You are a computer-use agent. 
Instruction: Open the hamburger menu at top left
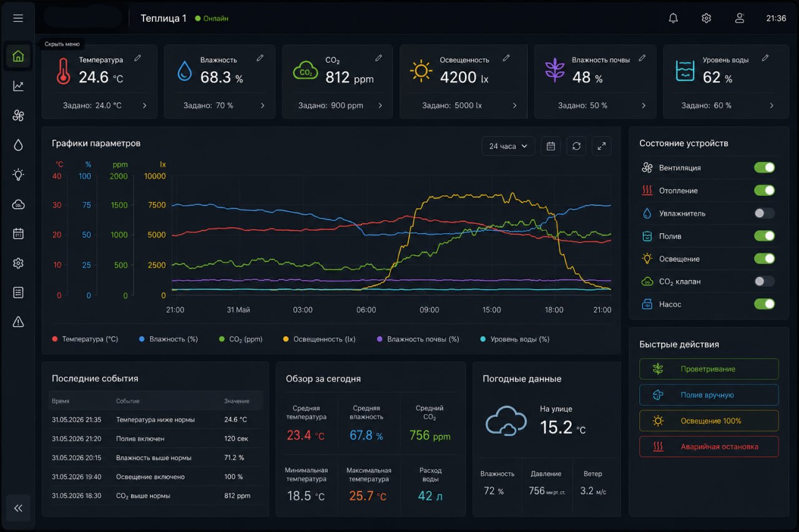point(18,18)
